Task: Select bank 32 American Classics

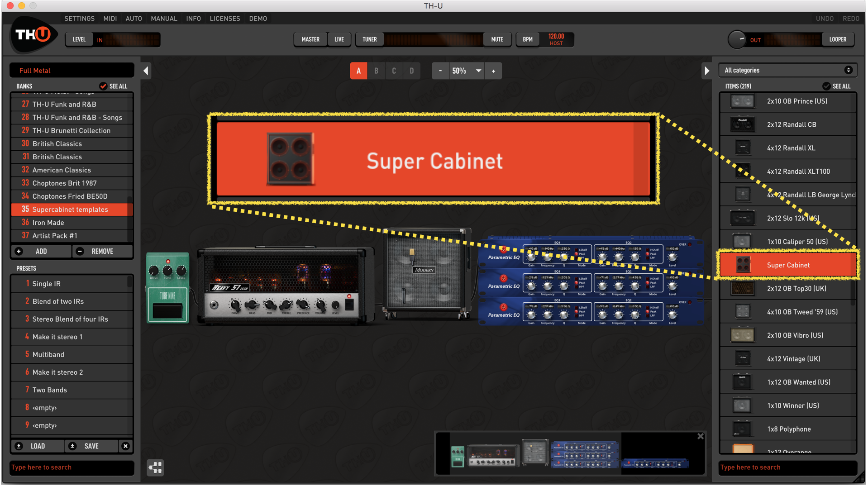Action: pos(72,170)
